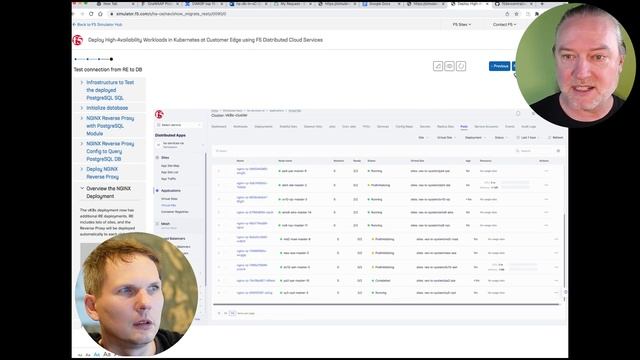Click the Applications section in console sidebar
The image size is (640, 360).
171,191
